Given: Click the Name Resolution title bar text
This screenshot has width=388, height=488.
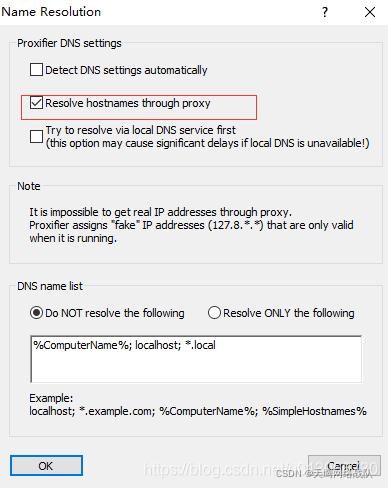Looking at the screenshot, I should 51,12.
